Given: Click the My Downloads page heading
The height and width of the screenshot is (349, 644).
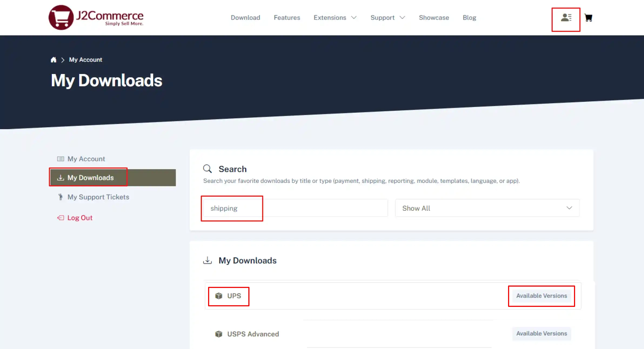Looking at the screenshot, I should coord(106,80).
